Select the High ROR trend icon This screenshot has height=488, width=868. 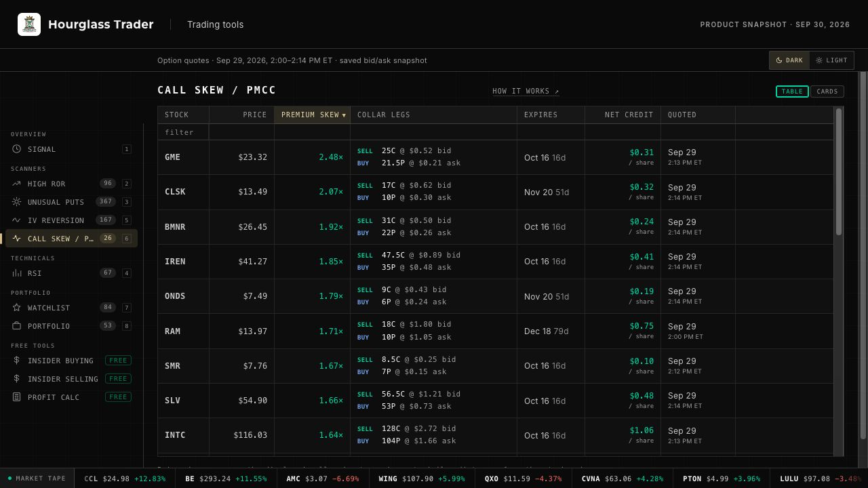tap(16, 184)
